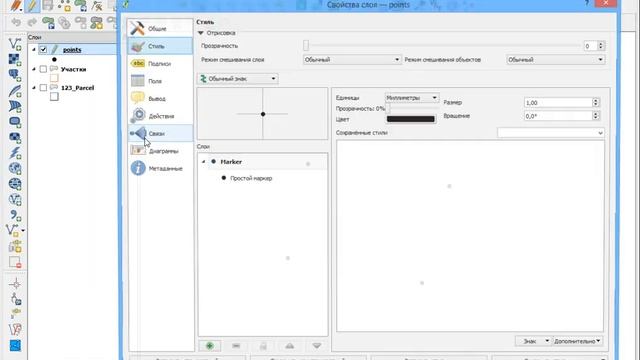The height and width of the screenshot is (360, 640).
Task: Collapse the points layer tree node
Action: point(34,49)
